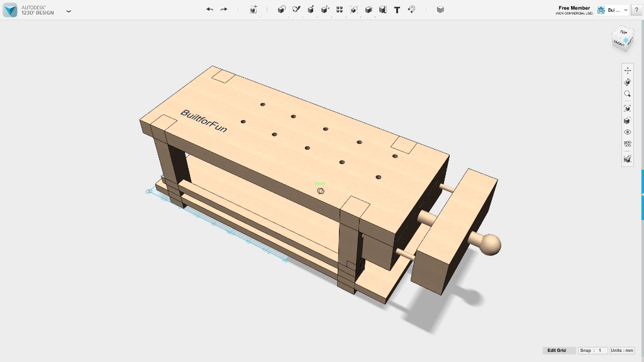Open the Help question mark

point(636,10)
